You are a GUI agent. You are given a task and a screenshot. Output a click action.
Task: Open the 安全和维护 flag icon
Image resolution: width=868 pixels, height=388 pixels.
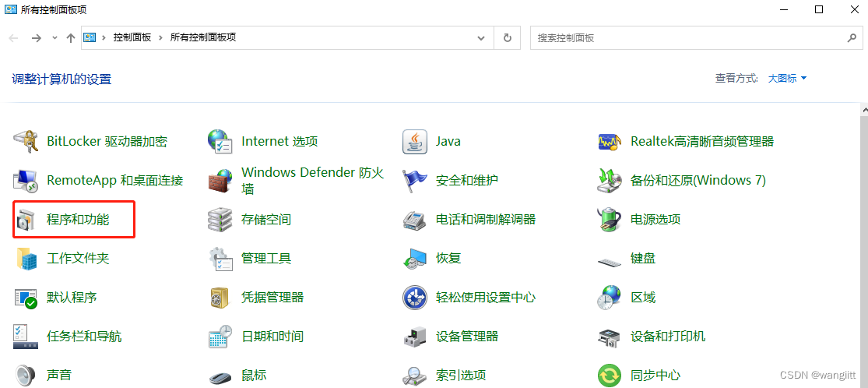(x=415, y=180)
